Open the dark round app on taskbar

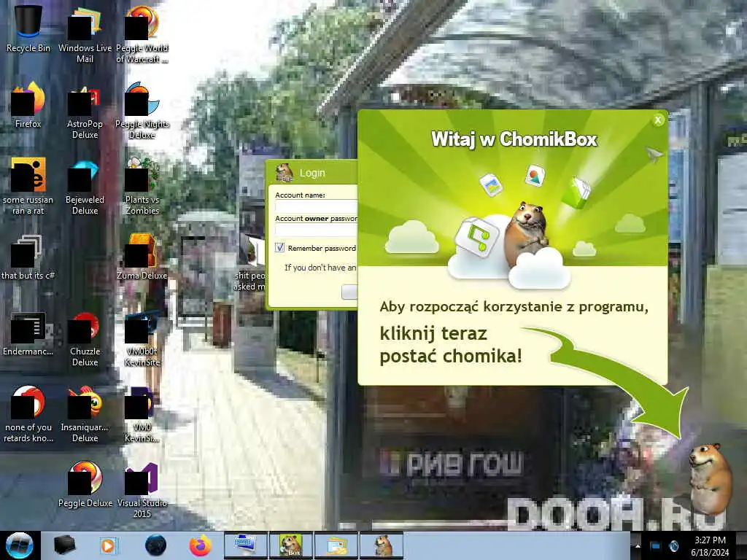point(155,545)
